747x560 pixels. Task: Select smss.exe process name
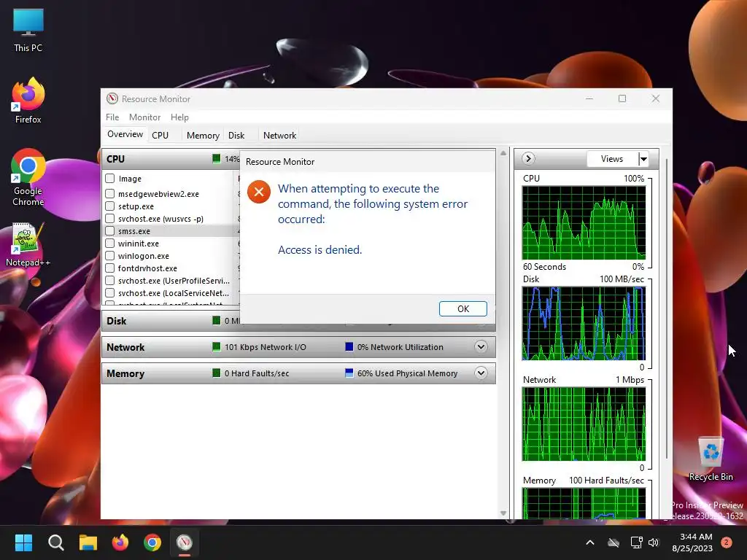134,231
